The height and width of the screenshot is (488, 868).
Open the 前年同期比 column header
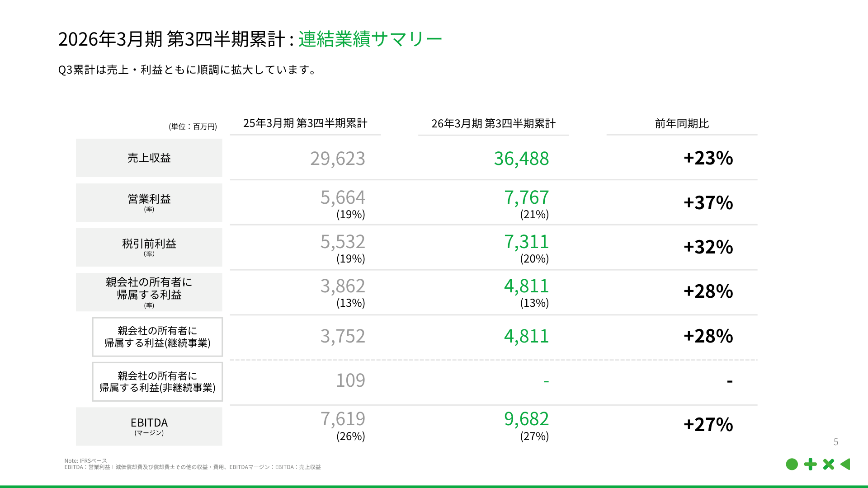(x=682, y=122)
